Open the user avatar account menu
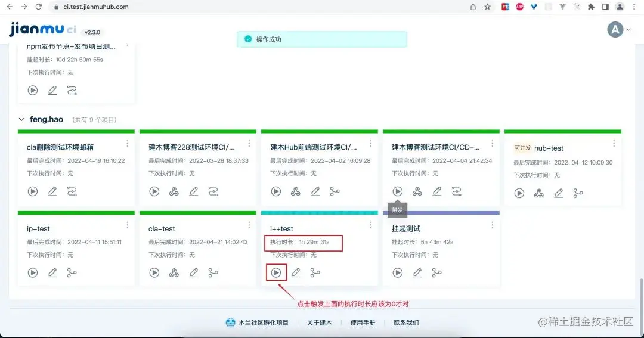This screenshot has height=338, width=644. click(x=619, y=30)
